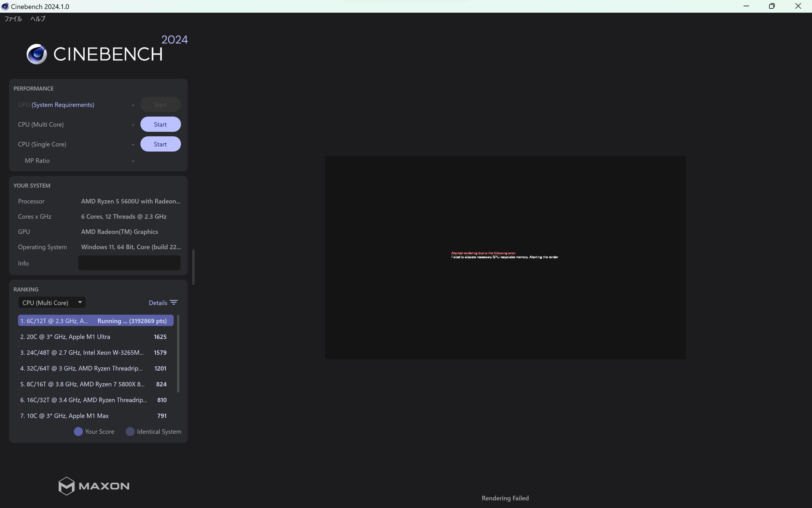Select the 32C/64T Ryzen Threadripper row

coord(96,368)
